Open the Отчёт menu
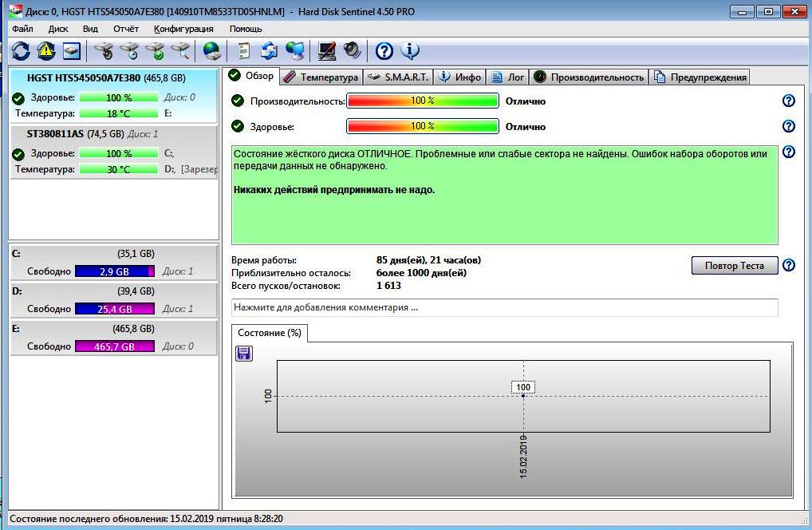 [x=126, y=29]
